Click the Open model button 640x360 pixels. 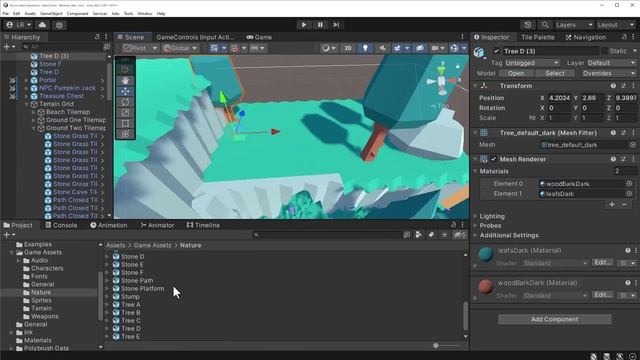[x=516, y=73]
